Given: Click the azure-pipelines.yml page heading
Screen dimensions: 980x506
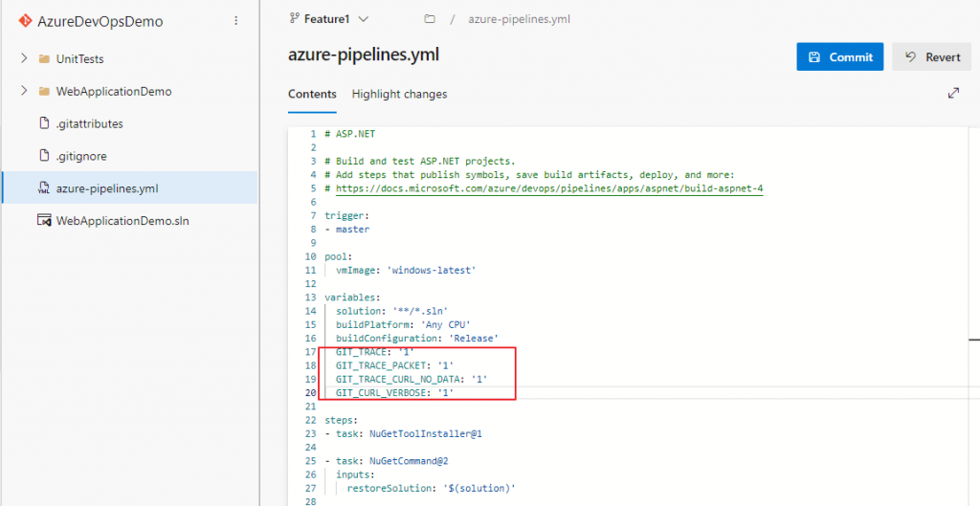Looking at the screenshot, I should point(364,55).
